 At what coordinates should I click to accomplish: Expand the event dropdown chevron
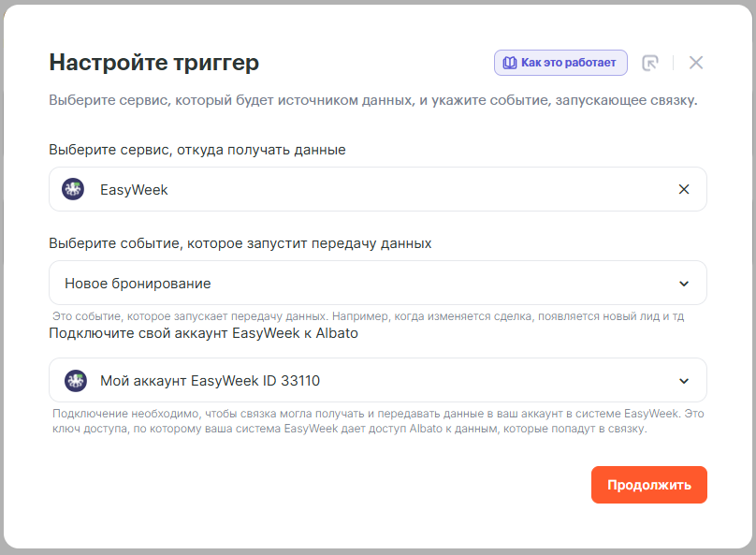pos(684,284)
